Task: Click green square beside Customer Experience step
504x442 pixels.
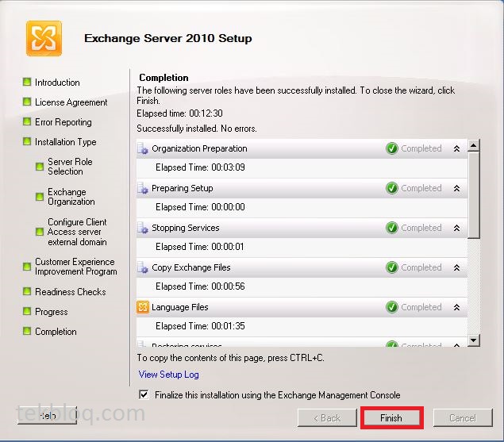Action: (x=27, y=267)
